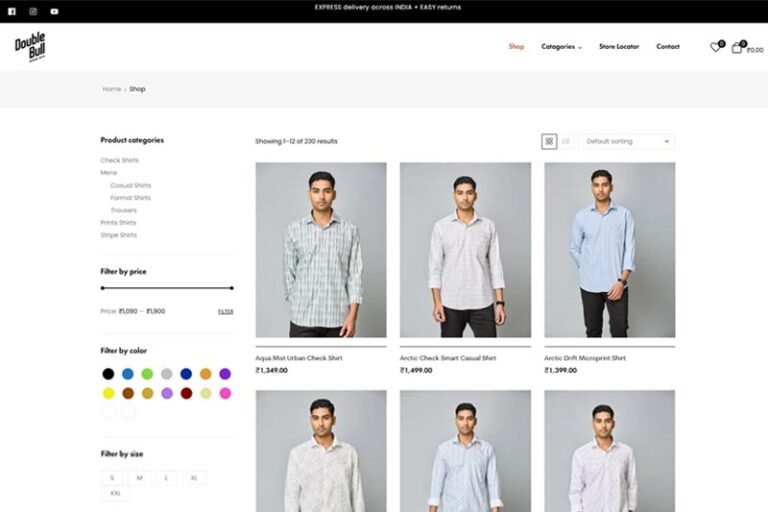Open the Check Shirts category link

pyautogui.click(x=119, y=160)
